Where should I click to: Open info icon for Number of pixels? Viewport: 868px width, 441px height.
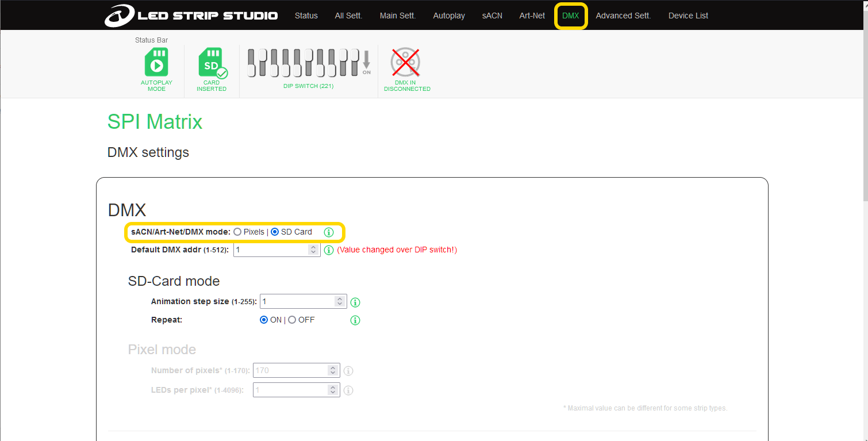click(348, 371)
